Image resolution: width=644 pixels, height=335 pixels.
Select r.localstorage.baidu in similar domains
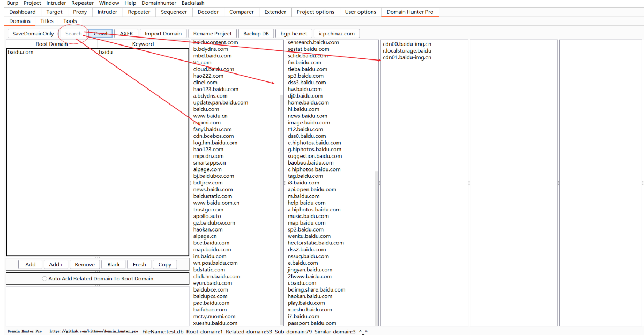407,51
